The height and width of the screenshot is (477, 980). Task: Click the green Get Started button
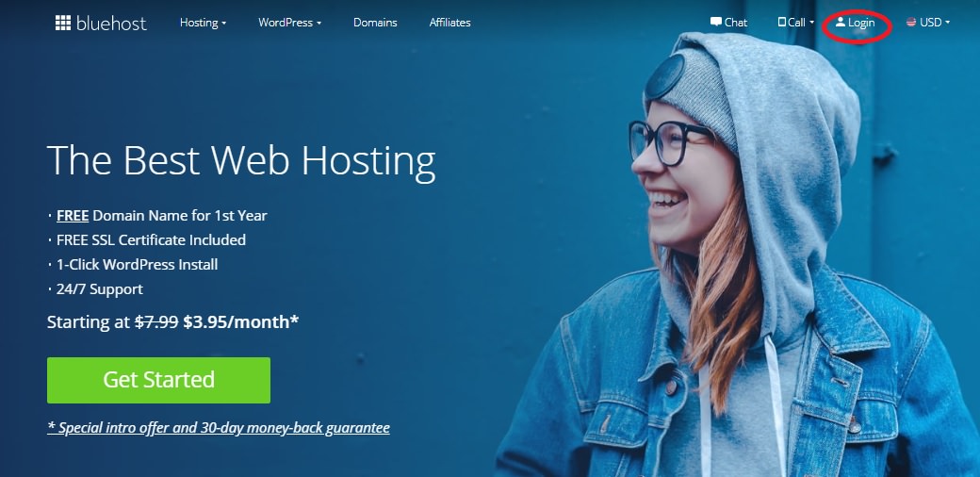click(x=158, y=380)
